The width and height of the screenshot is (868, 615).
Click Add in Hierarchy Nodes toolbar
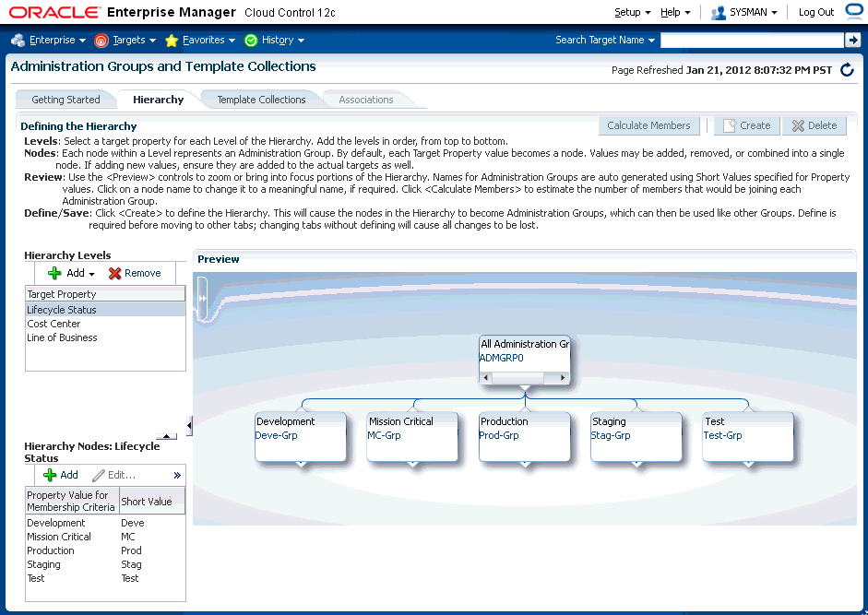[60, 475]
